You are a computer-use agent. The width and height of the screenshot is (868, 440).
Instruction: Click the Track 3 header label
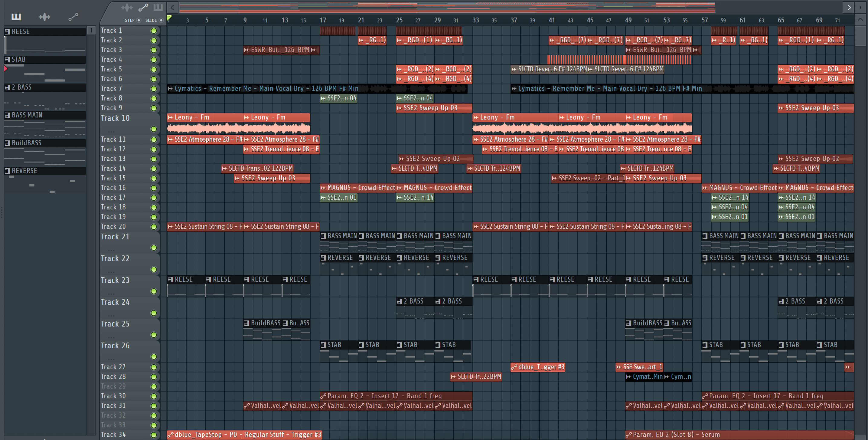click(111, 50)
